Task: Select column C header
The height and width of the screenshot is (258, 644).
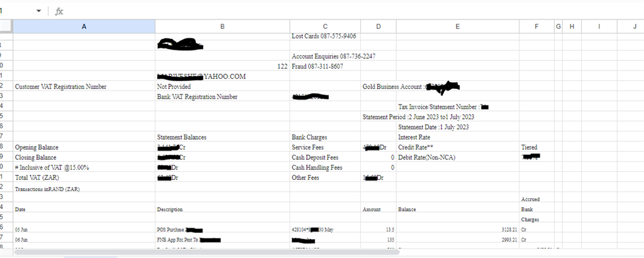Action: tap(325, 26)
